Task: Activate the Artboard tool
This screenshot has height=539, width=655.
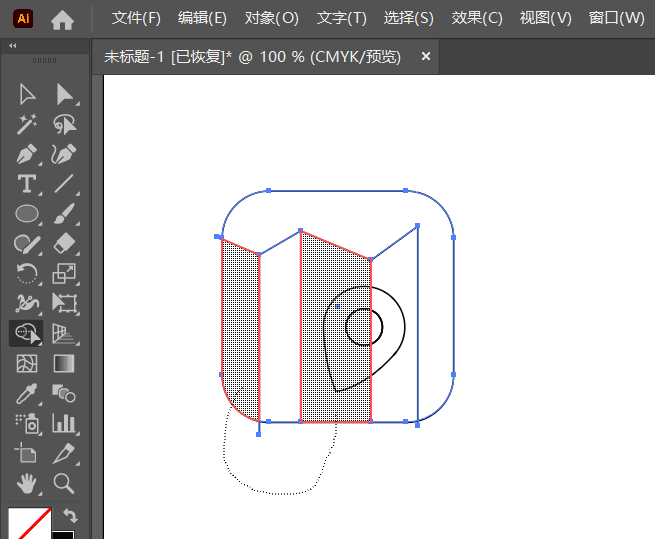Action: pos(26,453)
